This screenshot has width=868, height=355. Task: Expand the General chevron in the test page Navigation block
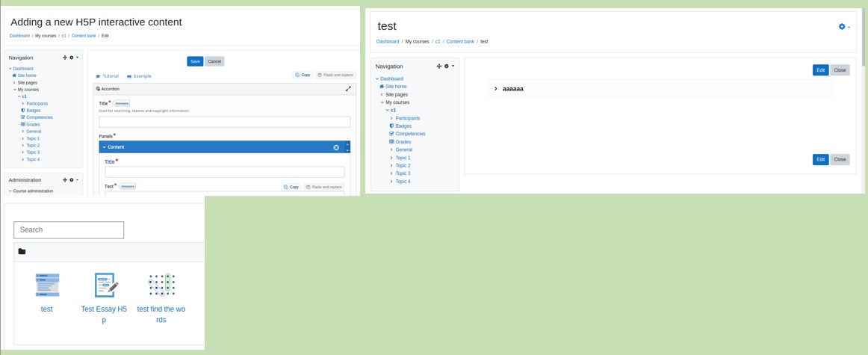coord(391,149)
